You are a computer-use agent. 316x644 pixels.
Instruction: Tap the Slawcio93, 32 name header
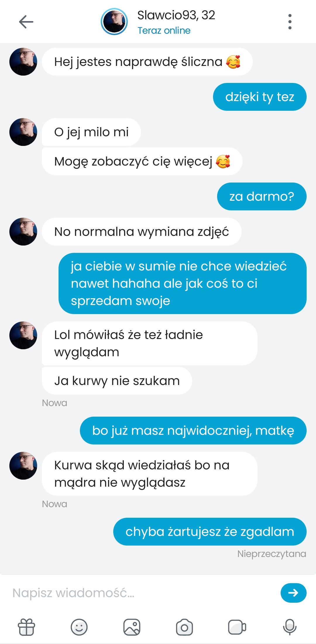click(x=176, y=15)
